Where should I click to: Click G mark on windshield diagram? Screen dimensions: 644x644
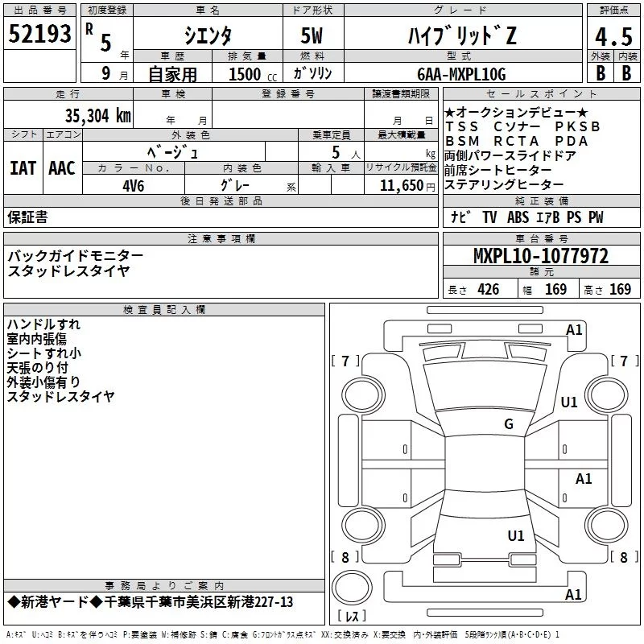509,423
